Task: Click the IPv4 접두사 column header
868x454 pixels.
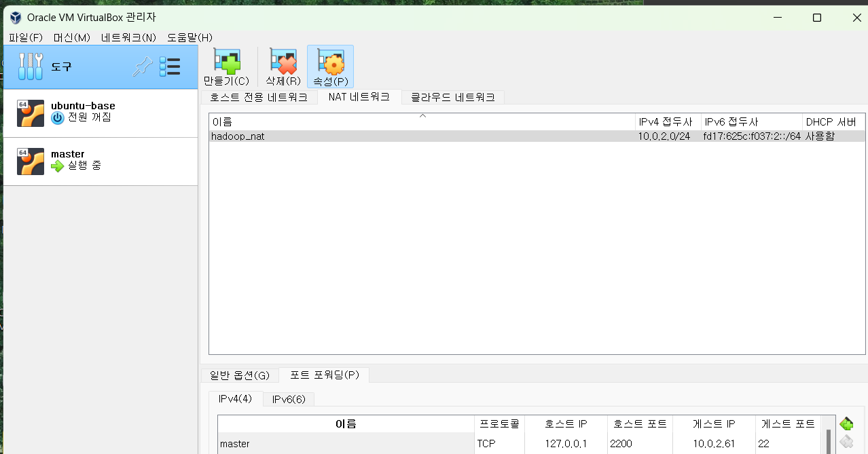Action: point(668,122)
